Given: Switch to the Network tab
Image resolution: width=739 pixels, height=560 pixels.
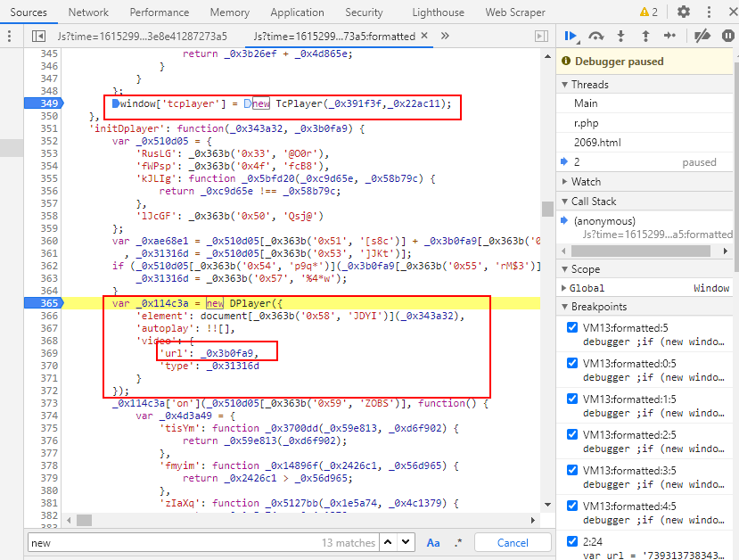Looking at the screenshot, I should pos(88,12).
